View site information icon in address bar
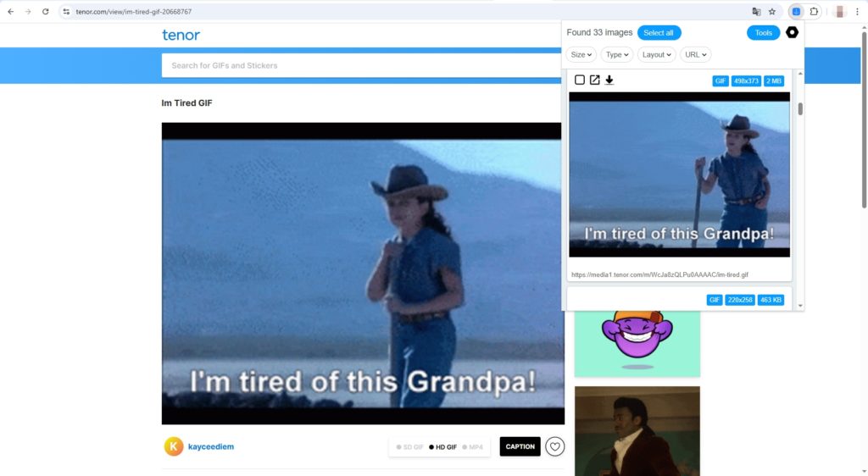Screen dimensions: 868x476 66,12
